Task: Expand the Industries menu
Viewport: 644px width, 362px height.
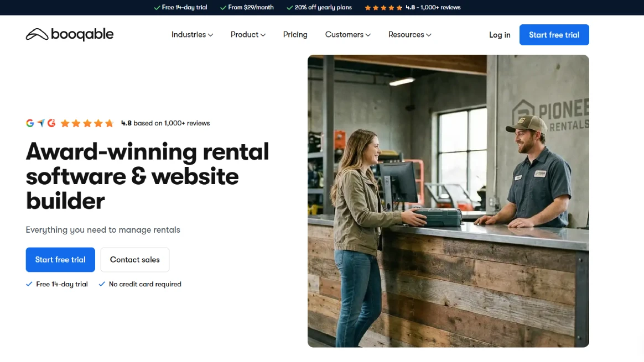Action: [192, 34]
